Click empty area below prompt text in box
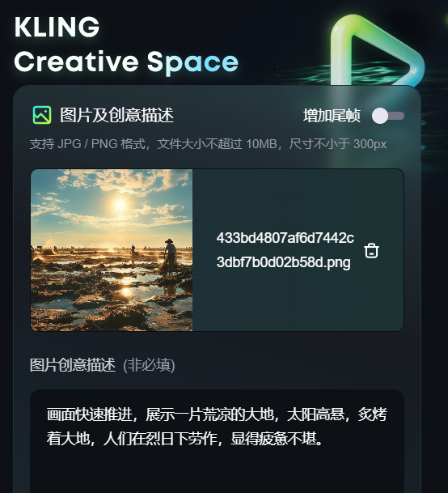Viewport: 448px width, 493px height. (217, 472)
